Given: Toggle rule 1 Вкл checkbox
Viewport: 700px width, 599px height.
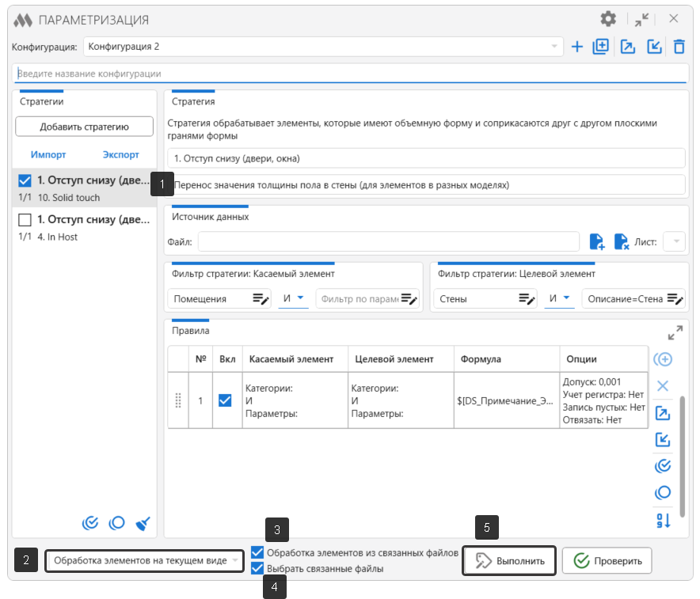Looking at the screenshot, I should pyautogui.click(x=225, y=400).
